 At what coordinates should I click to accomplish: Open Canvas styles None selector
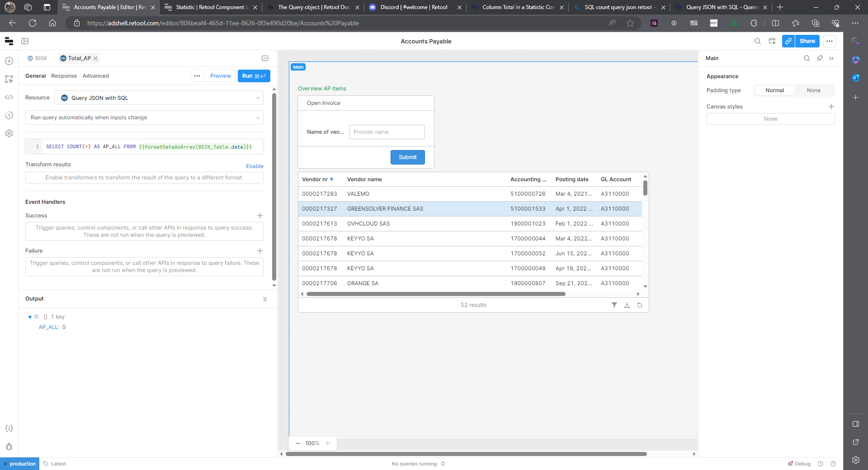770,119
